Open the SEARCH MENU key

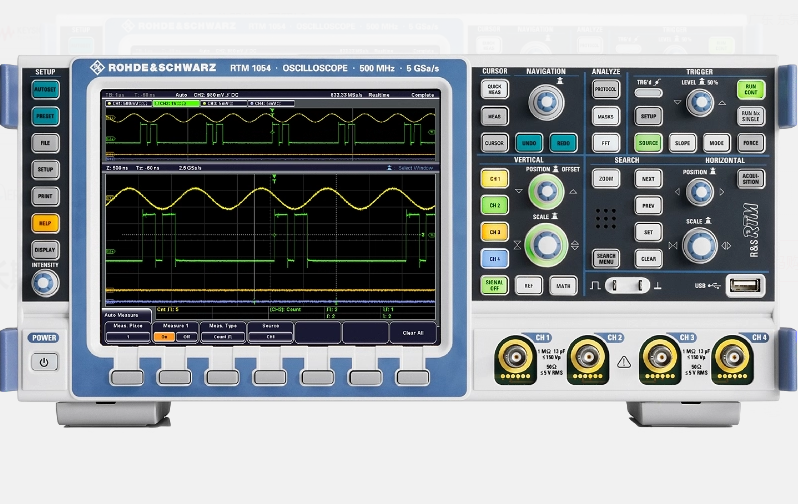tap(606, 259)
